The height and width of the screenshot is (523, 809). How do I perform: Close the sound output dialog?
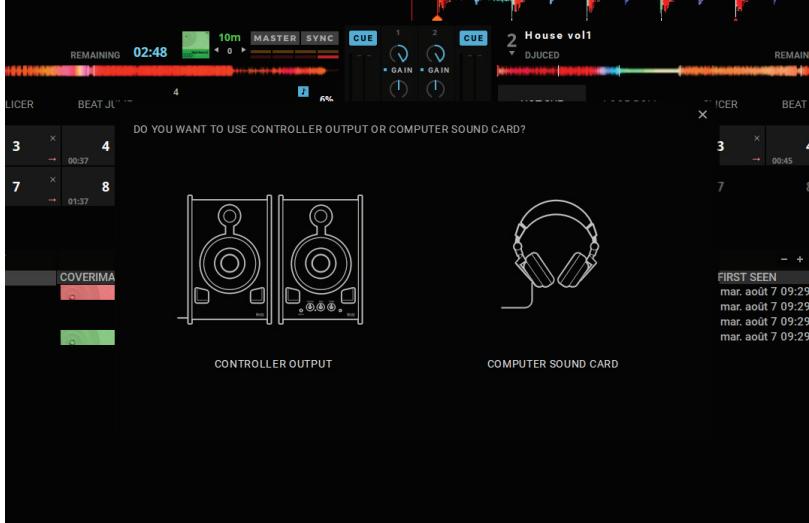[703, 115]
